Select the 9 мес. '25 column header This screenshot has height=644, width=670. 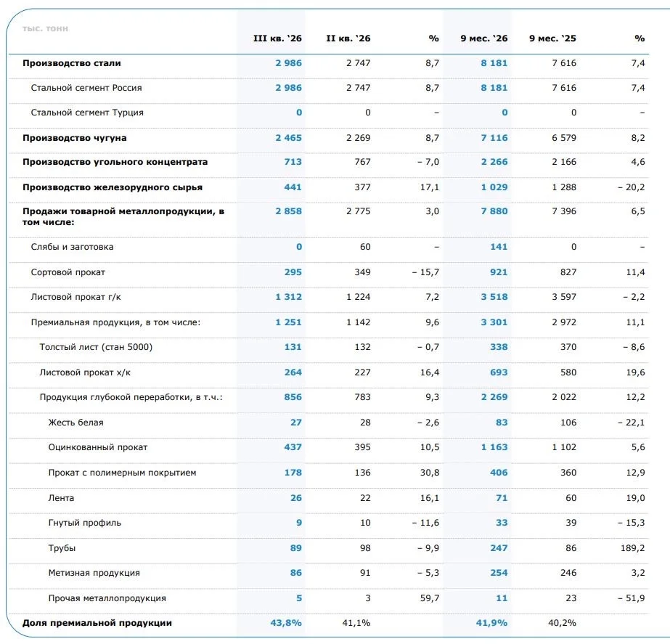[x=552, y=38]
